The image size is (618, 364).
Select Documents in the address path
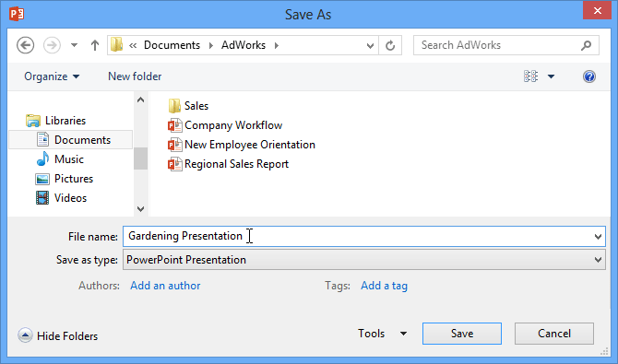coord(172,45)
